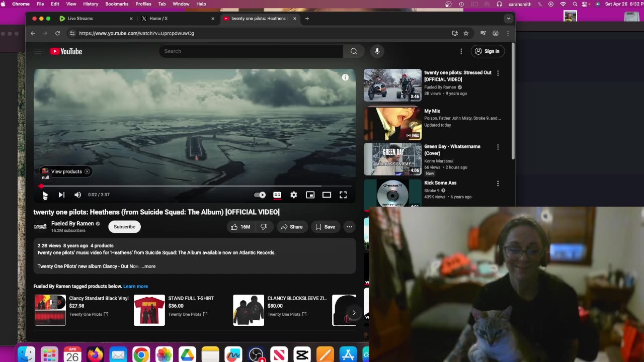Click View products on the video
The width and height of the screenshot is (644, 362).
point(66,171)
